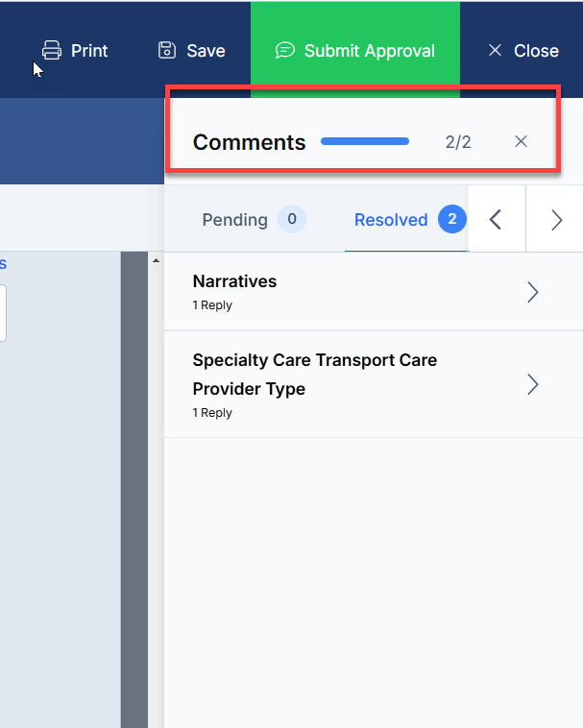Click the Save label in toolbar
The width and height of the screenshot is (583, 728).
tap(206, 51)
